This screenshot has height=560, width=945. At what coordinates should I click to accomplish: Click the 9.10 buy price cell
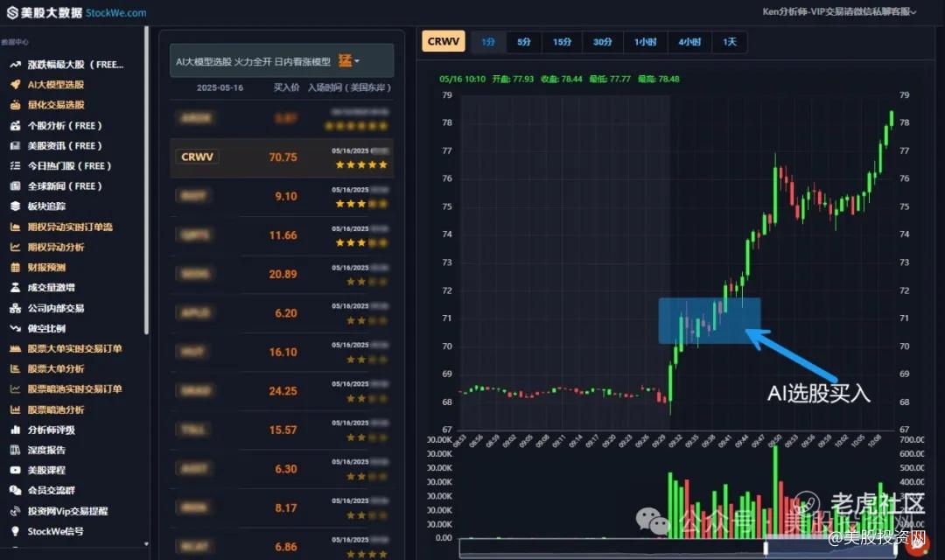(285, 197)
